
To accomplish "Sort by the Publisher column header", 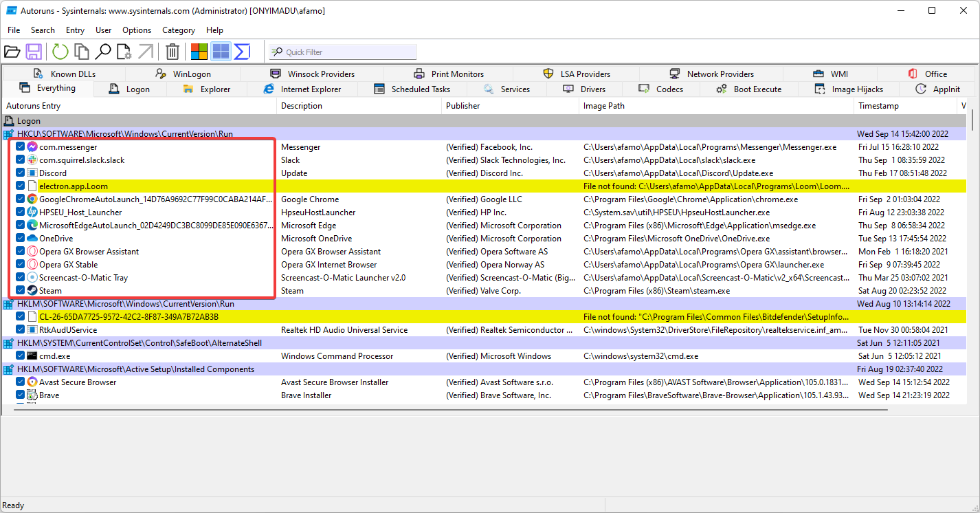I will [510, 106].
